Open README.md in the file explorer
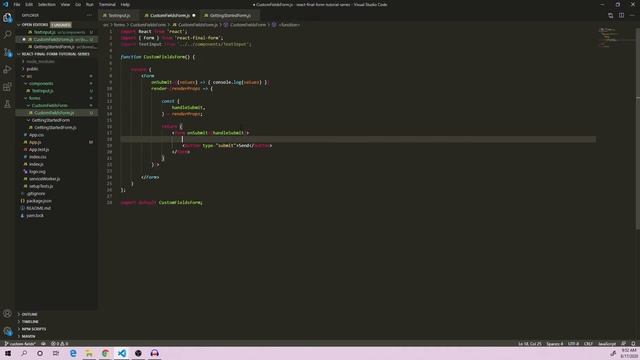The image size is (640, 360). coord(38,209)
